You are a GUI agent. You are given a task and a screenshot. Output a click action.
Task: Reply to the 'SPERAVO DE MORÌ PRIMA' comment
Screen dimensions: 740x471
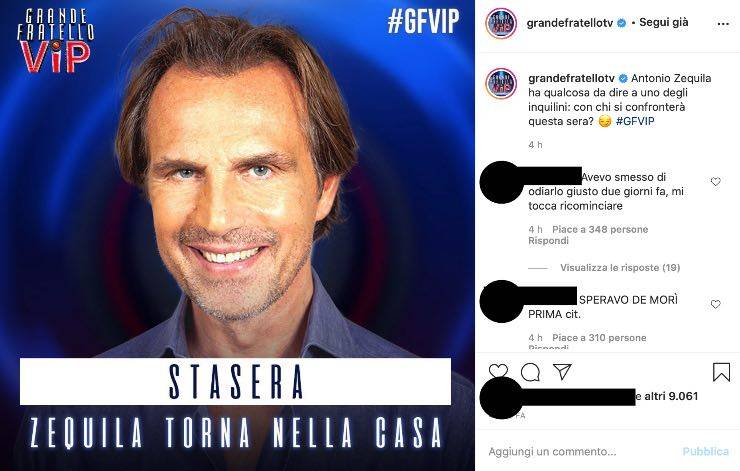coord(548,349)
